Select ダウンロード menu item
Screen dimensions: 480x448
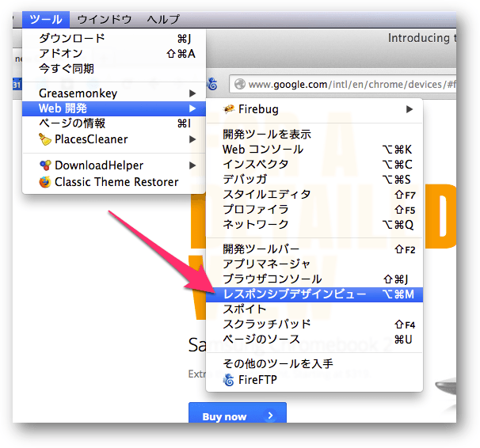click(114, 38)
